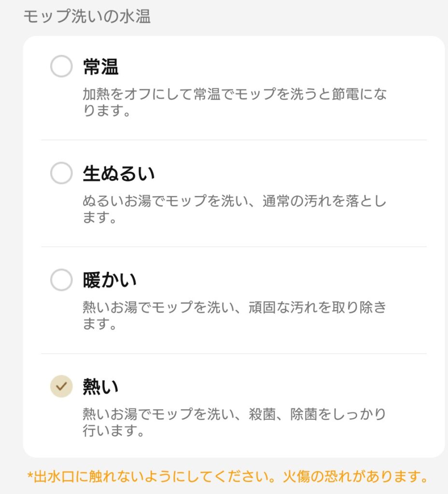
Task: Click the divider between 生ぬるい and 暖かい
Action: 234,247
